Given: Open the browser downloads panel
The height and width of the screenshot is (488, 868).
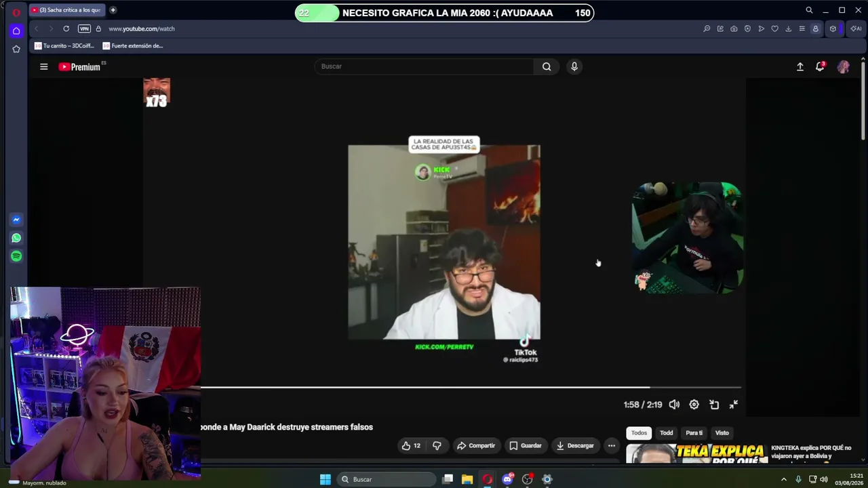Looking at the screenshot, I should (x=788, y=28).
